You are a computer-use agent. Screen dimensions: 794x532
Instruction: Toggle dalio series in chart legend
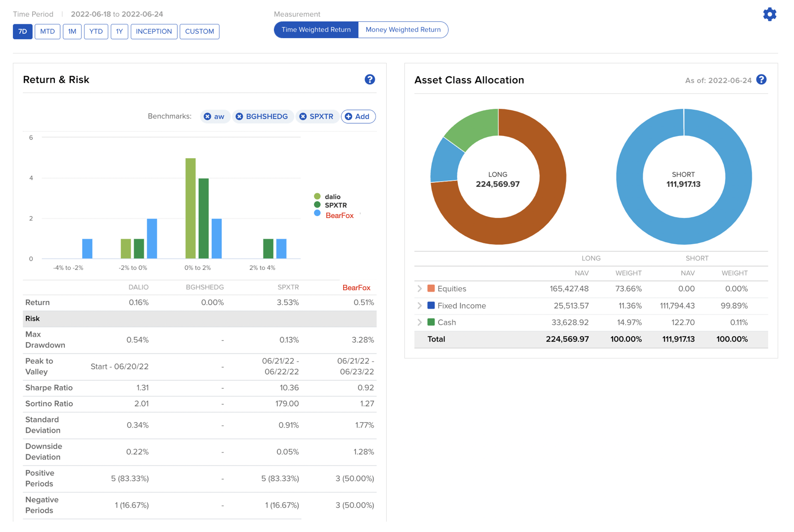tap(332, 197)
